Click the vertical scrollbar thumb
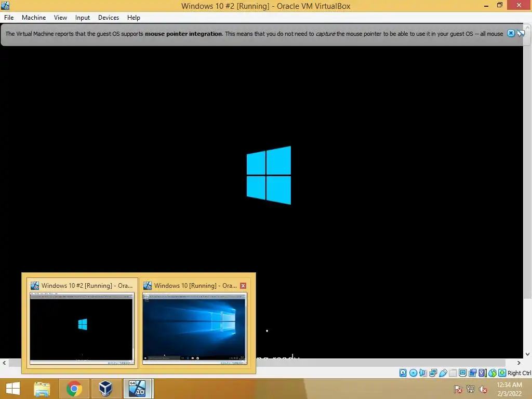The height and width of the screenshot is (399, 532). pyautogui.click(x=528, y=165)
